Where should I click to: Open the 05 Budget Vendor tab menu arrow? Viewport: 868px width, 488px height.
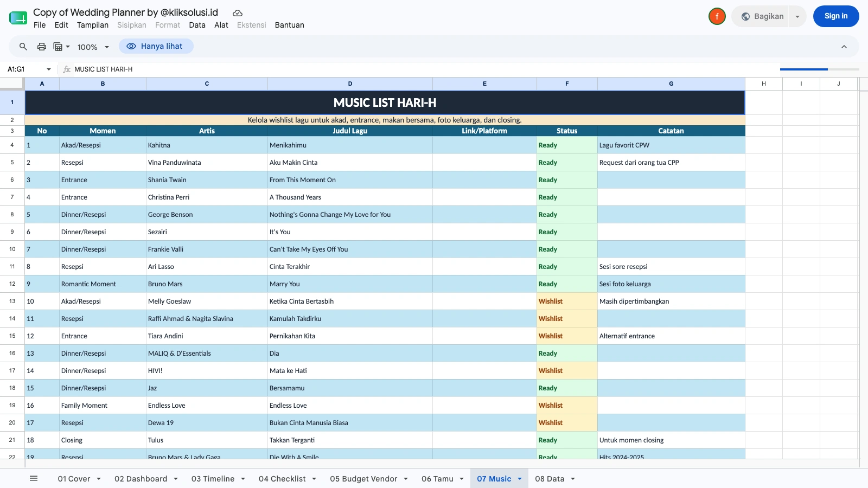pyautogui.click(x=406, y=479)
